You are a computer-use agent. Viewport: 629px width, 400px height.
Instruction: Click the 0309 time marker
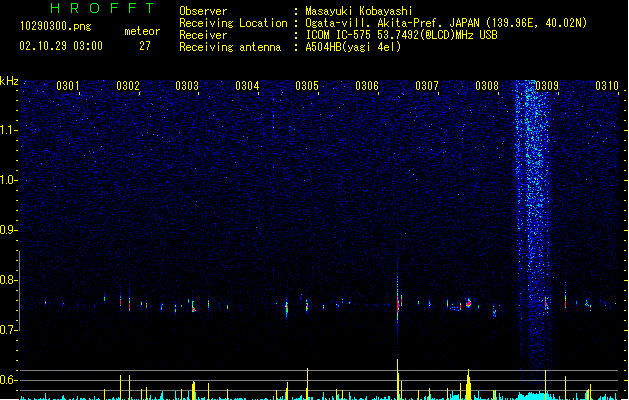tap(547, 86)
